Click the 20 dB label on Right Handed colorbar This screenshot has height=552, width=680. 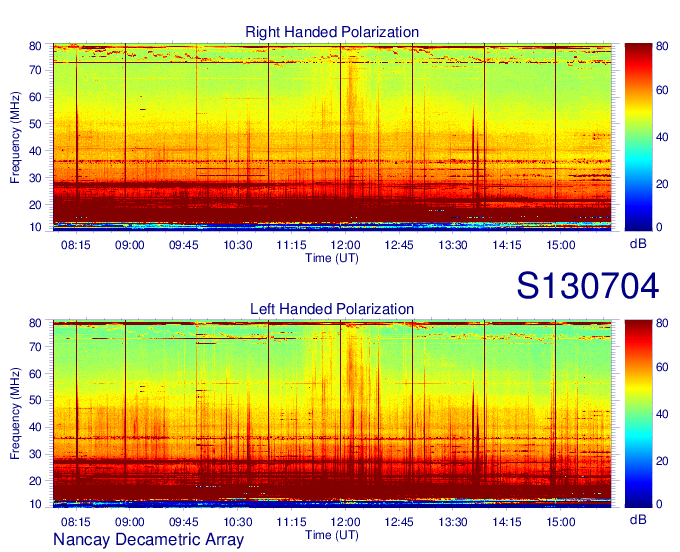point(662,184)
